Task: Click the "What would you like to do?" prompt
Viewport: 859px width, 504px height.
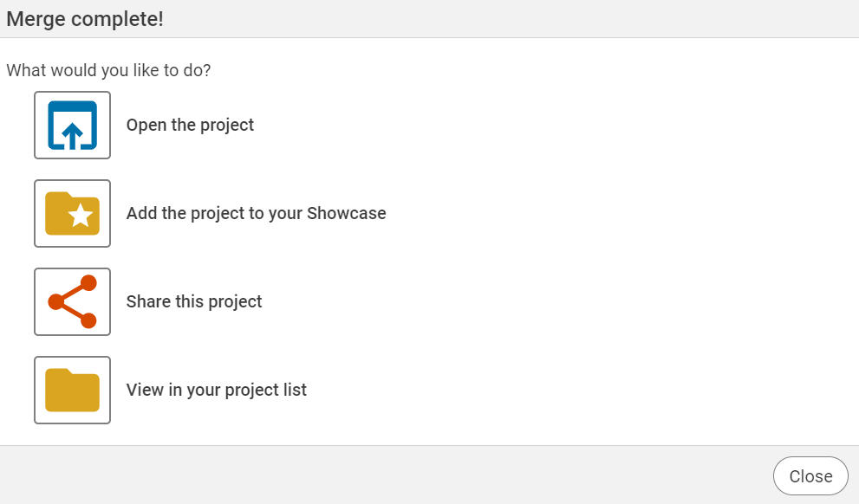Action: 108,70
